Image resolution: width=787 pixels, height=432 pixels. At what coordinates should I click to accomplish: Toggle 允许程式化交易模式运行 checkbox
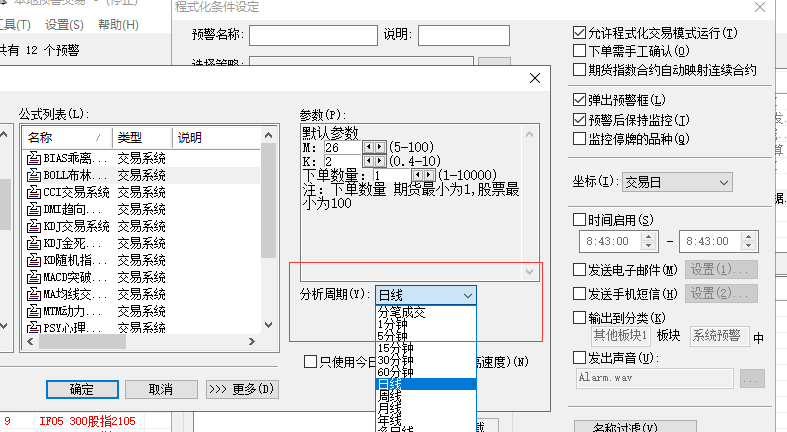579,33
